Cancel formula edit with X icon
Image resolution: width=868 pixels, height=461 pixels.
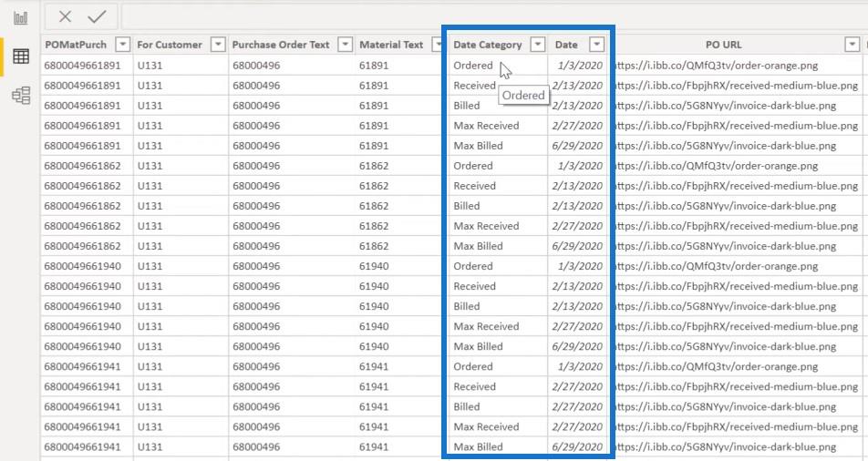pos(65,16)
